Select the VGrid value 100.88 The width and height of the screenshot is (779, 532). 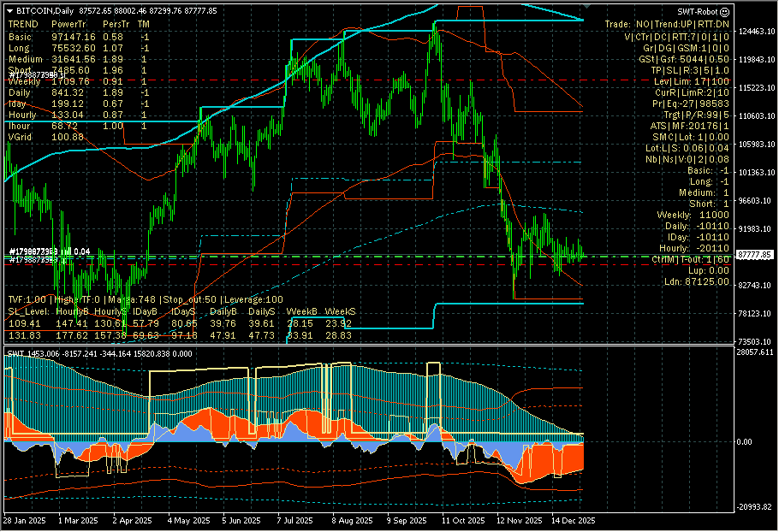(x=68, y=137)
